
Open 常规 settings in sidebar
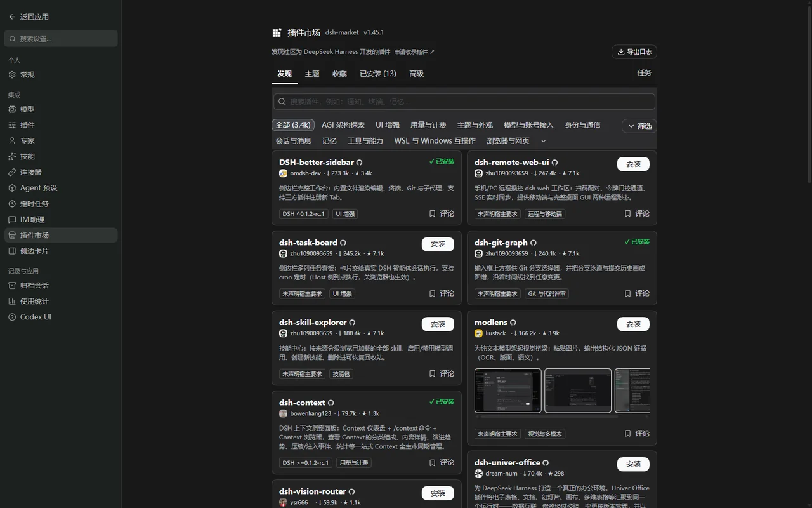[x=61, y=75]
